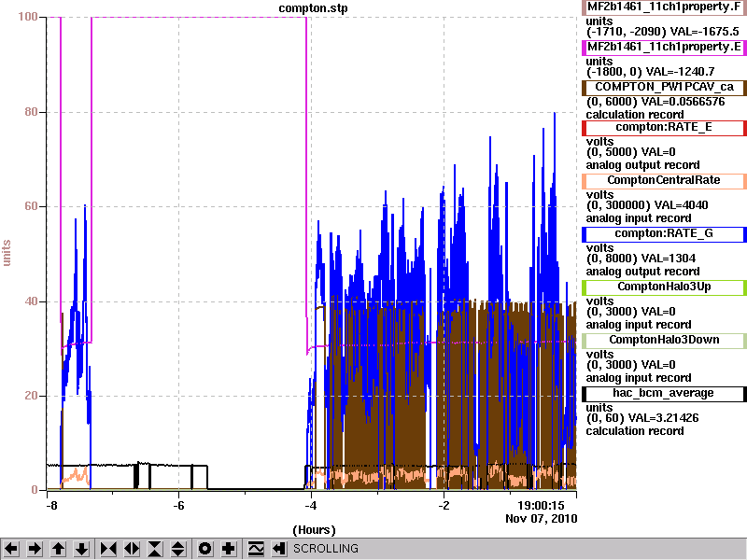
Task: Select the hac_bcm_average legend entry
Action: [x=664, y=393]
